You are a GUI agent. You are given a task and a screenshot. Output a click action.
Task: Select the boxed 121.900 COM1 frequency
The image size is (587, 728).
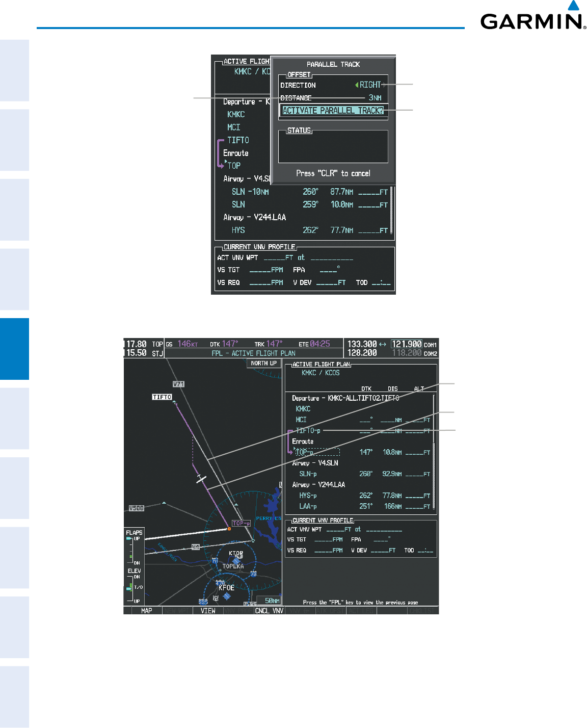click(x=407, y=344)
